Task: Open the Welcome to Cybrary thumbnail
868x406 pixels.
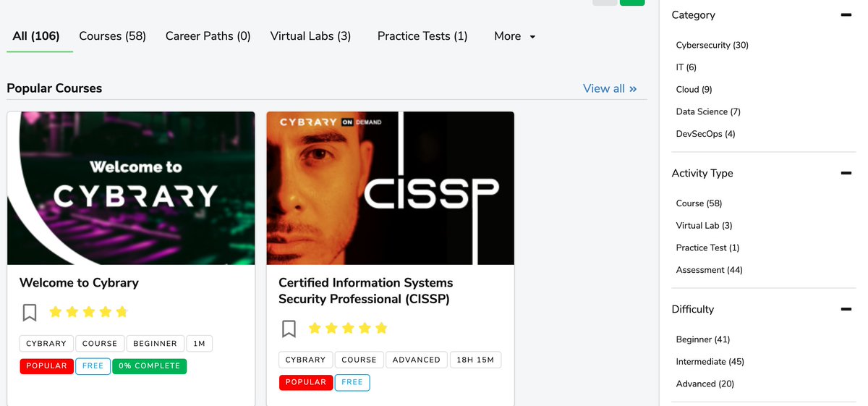Action: 131,188
